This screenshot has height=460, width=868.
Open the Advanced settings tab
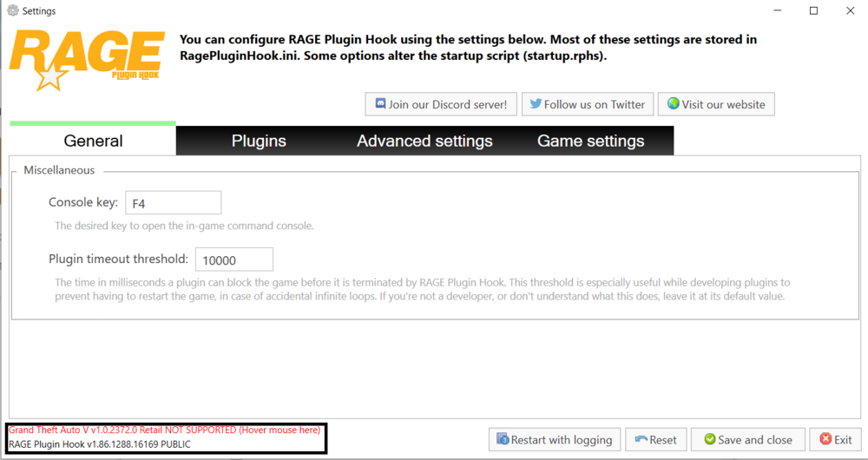tap(424, 141)
